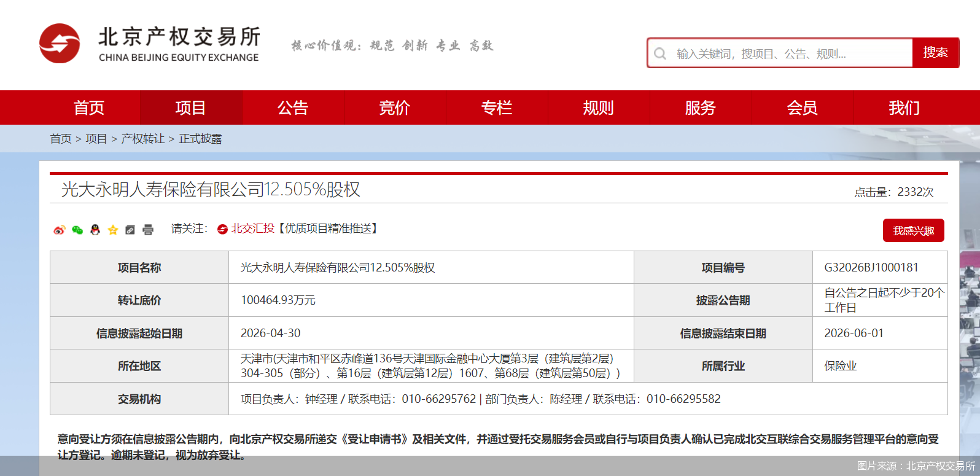Open the 服务 navigation menu

(701, 107)
